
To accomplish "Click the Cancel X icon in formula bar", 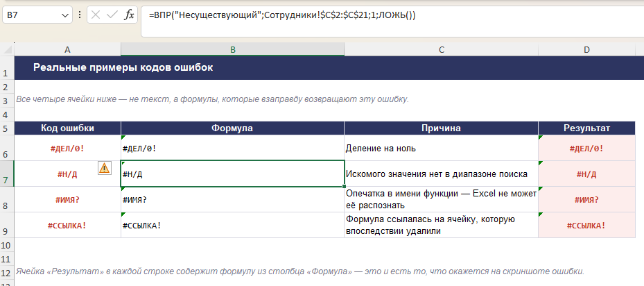I will coord(96,16).
